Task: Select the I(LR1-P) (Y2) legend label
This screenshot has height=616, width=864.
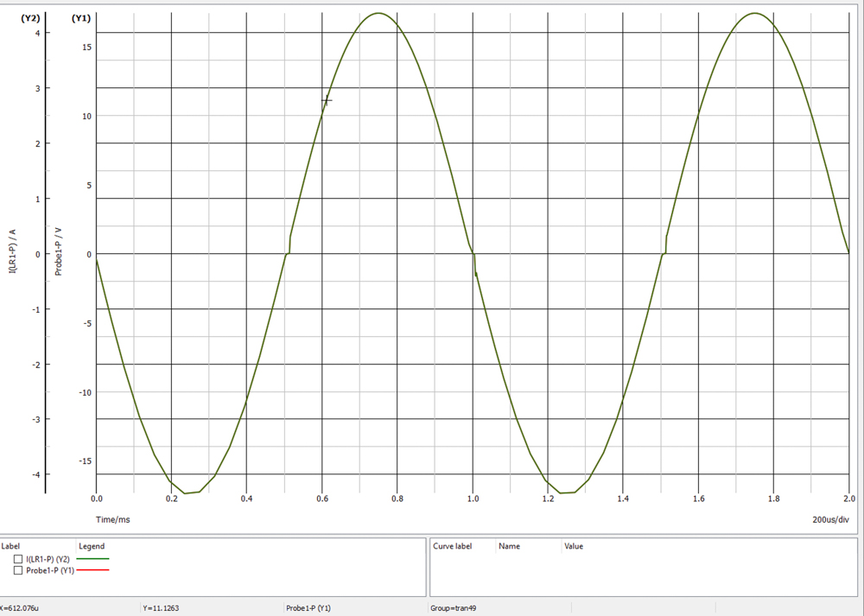Action: 48,559
